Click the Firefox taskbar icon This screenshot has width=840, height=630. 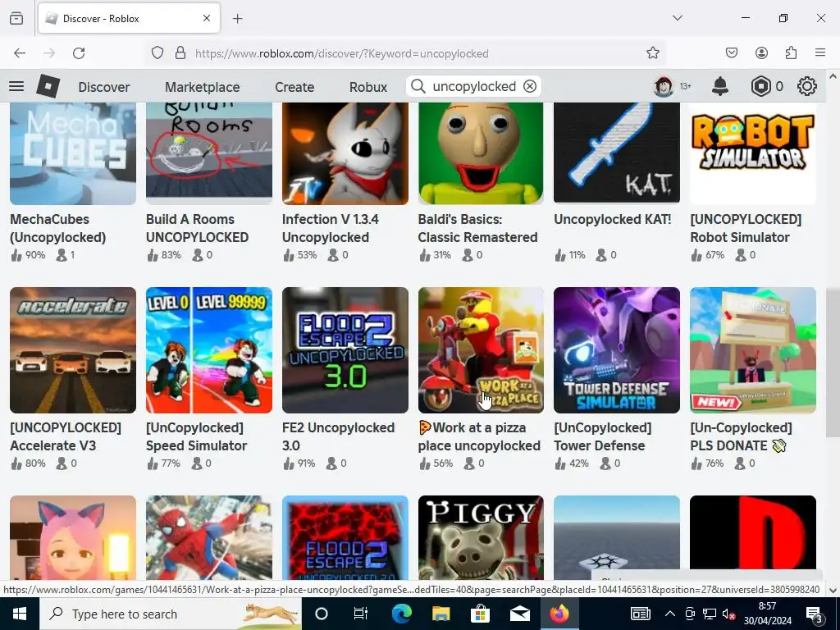tap(559, 614)
